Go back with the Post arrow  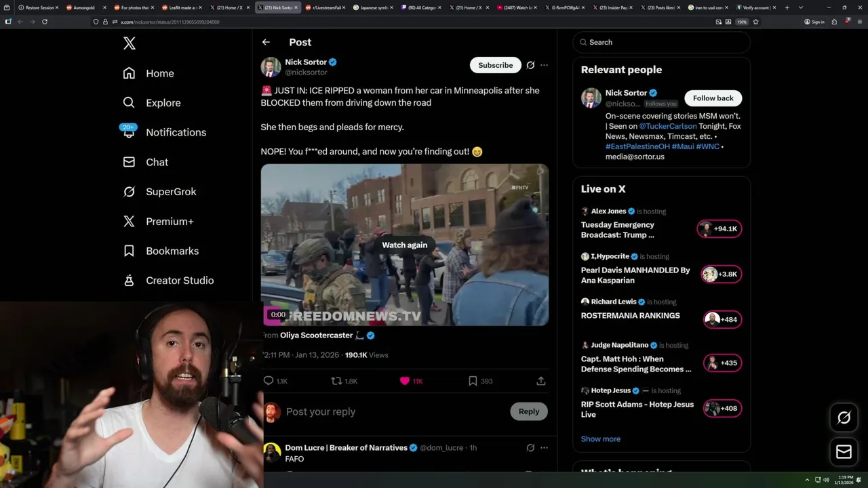[x=266, y=42]
